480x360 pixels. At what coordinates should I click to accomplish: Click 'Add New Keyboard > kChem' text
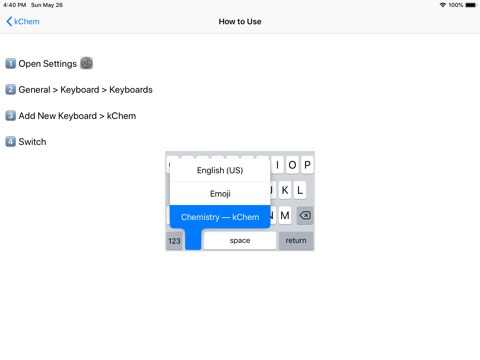(77, 116)
